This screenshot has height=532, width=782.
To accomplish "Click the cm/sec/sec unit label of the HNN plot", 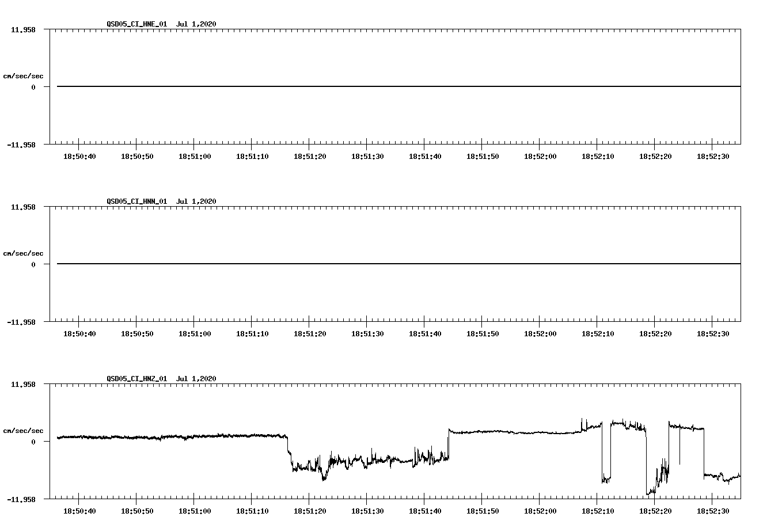I will (x=23, y=253).
